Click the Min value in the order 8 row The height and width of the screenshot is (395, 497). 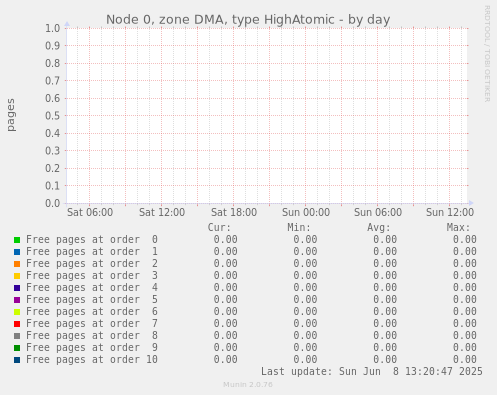[305, 336]
